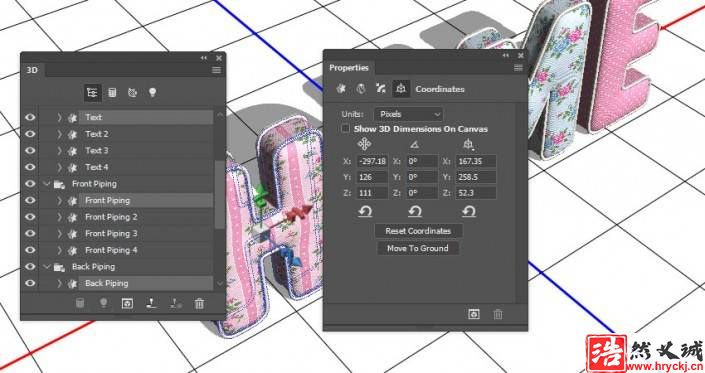Collapse the Front Piping group folder
Screen dimensions: 705x373
click(46, 184)
